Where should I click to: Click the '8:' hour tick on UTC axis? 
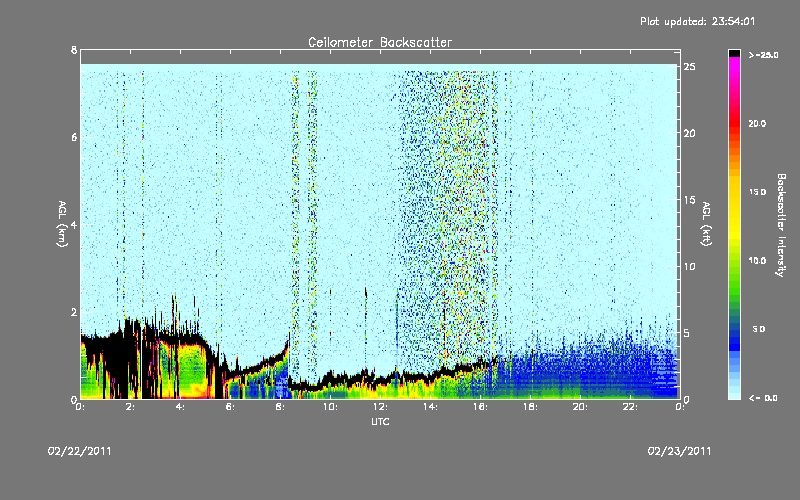click(280, 407)
